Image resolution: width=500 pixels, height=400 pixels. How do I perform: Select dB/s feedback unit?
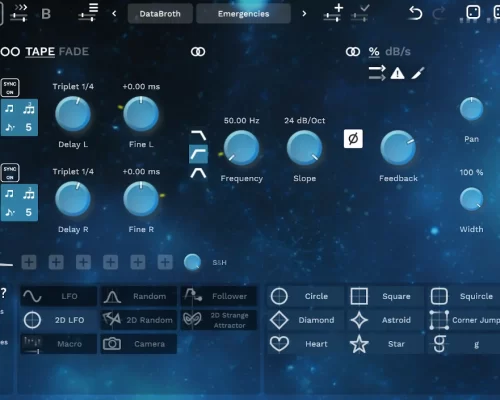(x=398, y=52)
